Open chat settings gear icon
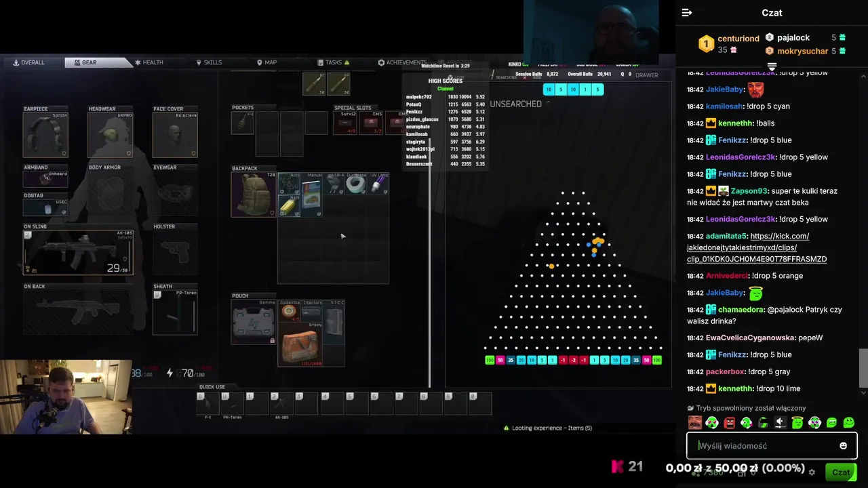Image resolution: width=868 pixels, height=488 pixels. tap(812, 472)
